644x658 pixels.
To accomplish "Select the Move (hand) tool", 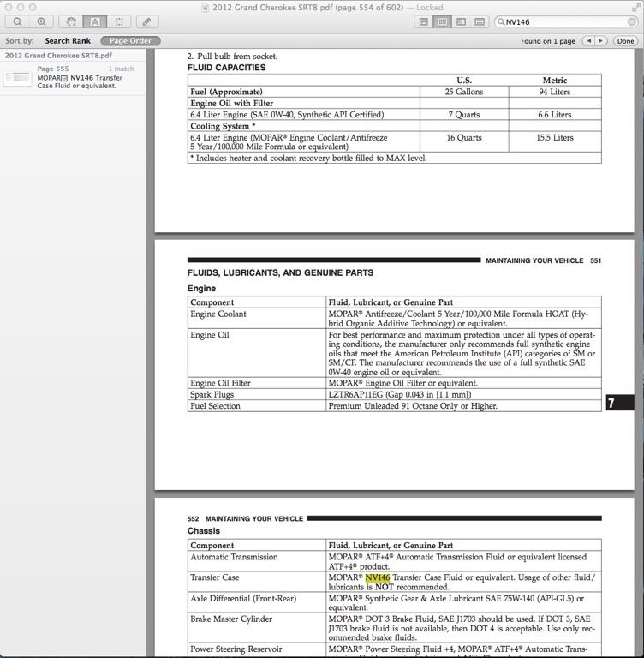I will click(71, 21).
